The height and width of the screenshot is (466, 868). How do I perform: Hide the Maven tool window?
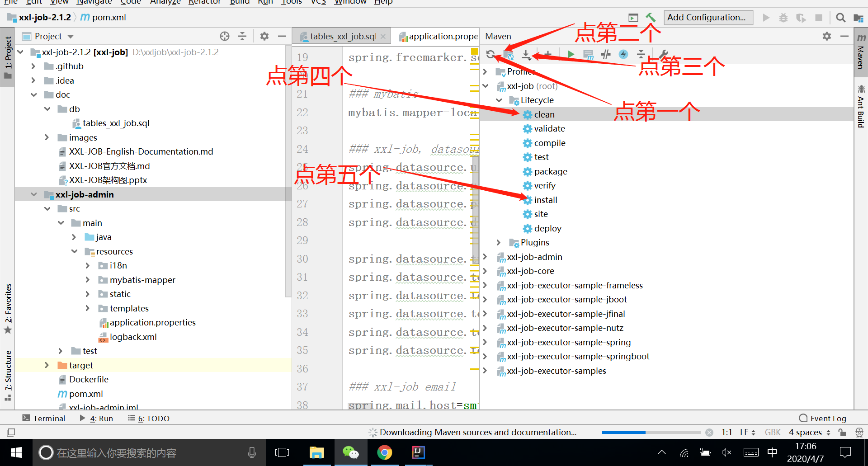click(x=844, y=36)
